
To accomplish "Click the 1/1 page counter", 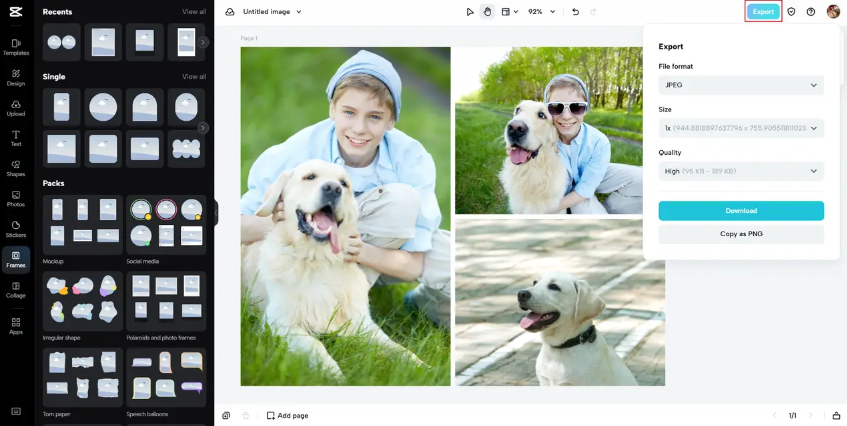I will click(x=792, y=416).
